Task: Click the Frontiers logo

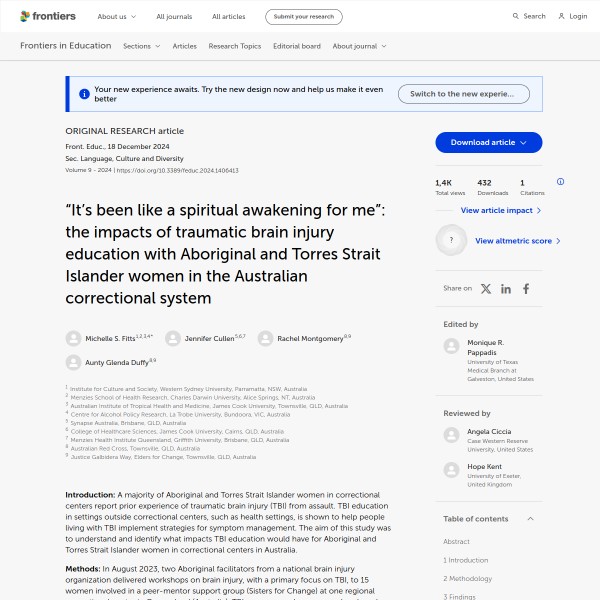Action: pos(47,16)
